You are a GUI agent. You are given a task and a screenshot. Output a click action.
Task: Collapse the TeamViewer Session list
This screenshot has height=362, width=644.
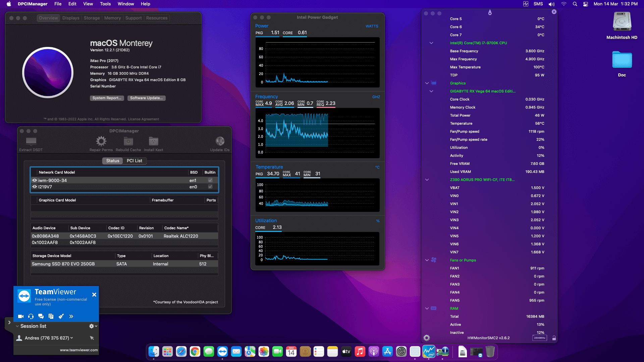[x=17, y=326]
